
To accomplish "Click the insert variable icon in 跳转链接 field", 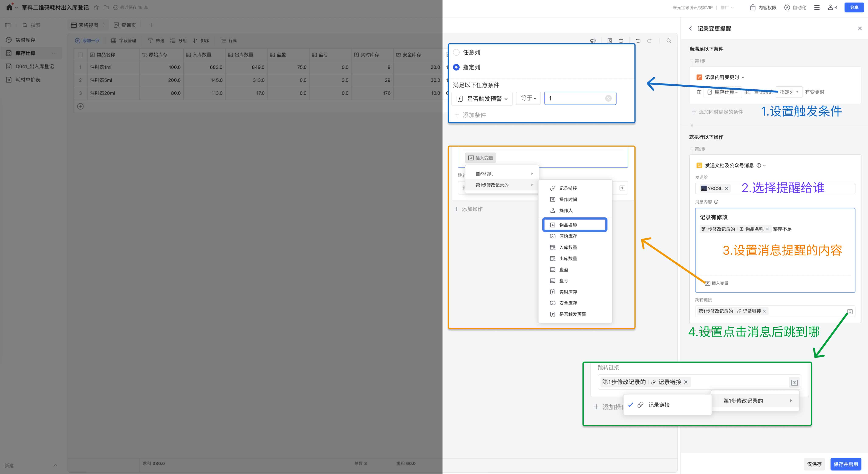I will pos(850,312).
